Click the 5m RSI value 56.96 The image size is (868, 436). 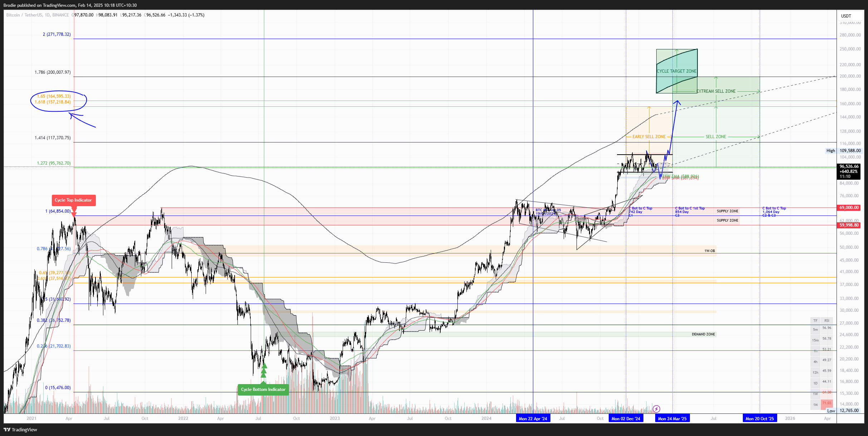(827, 328)
